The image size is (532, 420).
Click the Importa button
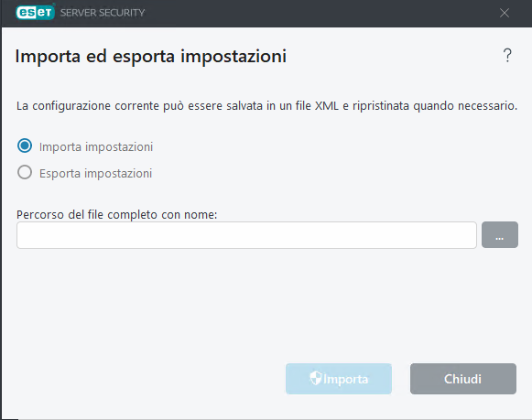(x=339, y=379)
